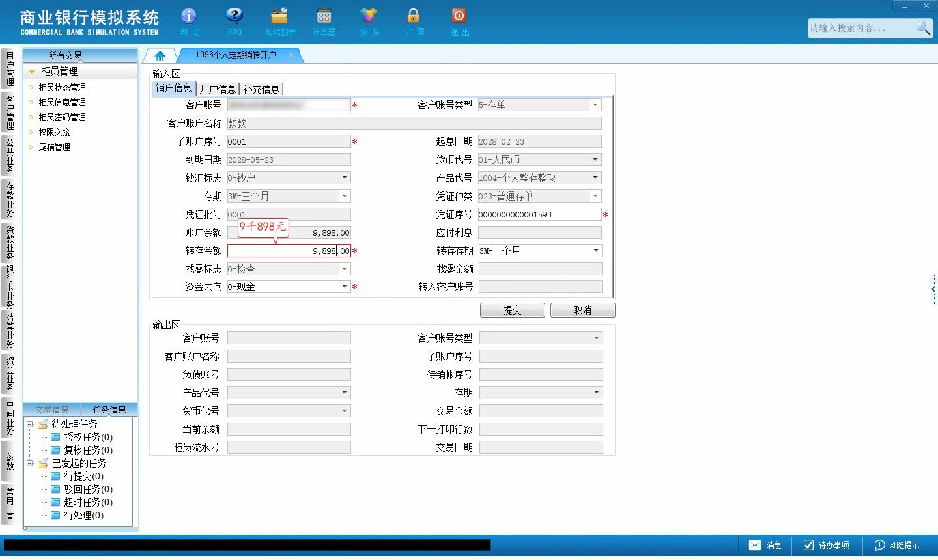Click the 提交 submit button
The height and width of the screenshot is (560, 938).
tap(513, 311)
